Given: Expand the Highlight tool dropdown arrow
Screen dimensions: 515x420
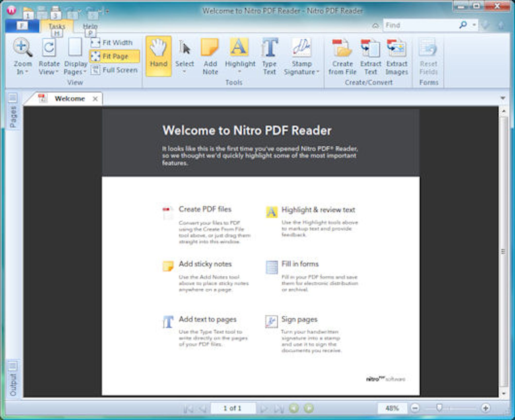Looking at the screenshot, I should tap(239, 72).
